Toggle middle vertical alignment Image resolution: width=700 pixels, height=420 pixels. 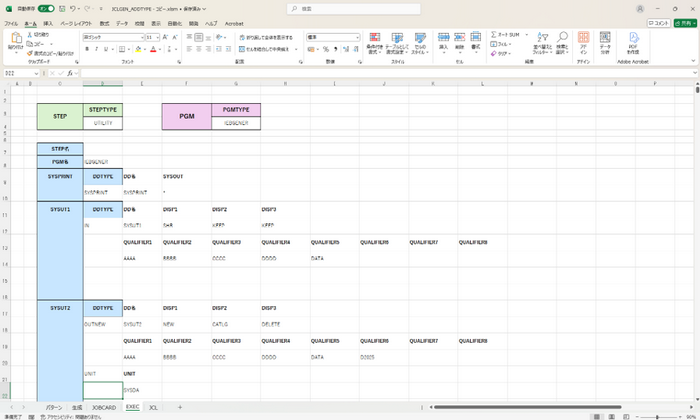[x=199, y=37]
